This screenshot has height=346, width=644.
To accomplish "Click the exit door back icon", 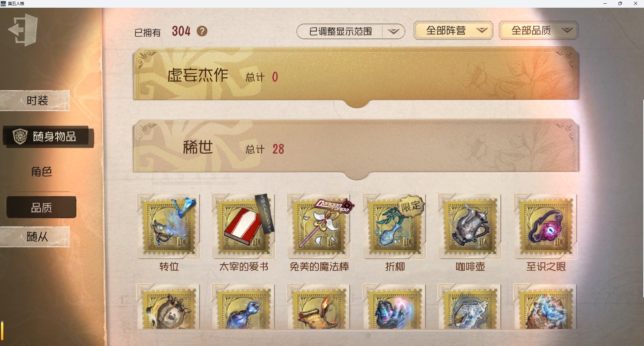I will pos(23,30).
